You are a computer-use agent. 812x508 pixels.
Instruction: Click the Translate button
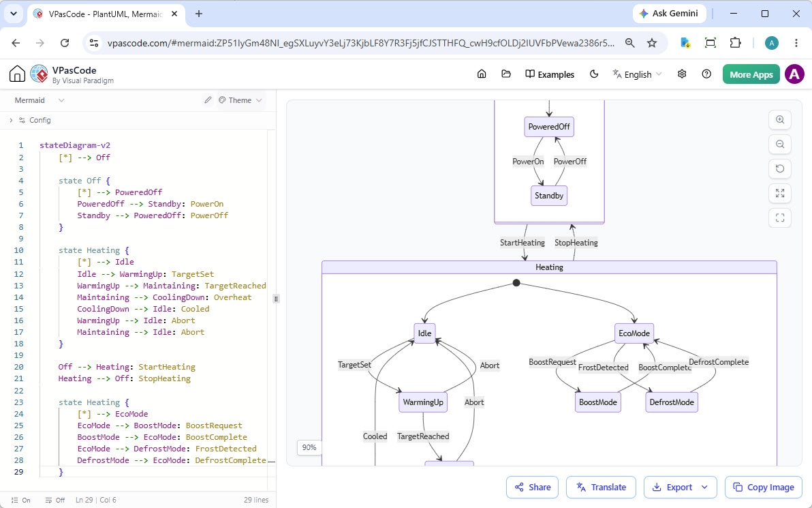[x=601, y=488]
